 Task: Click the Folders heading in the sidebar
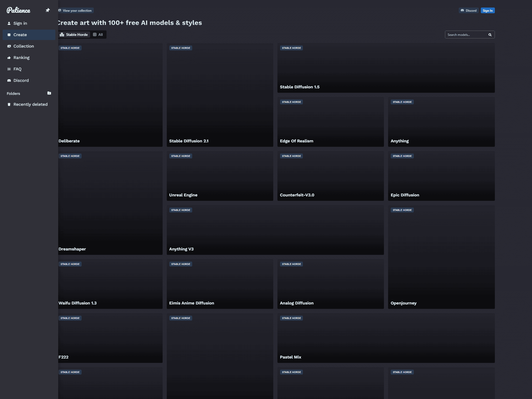(x=14, y=94)
